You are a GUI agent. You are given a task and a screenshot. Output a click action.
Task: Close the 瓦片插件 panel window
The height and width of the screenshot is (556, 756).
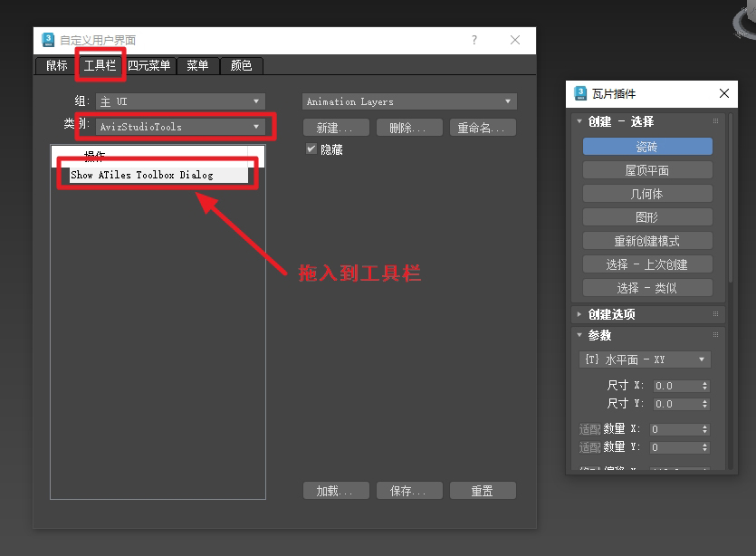pos(723,93)
